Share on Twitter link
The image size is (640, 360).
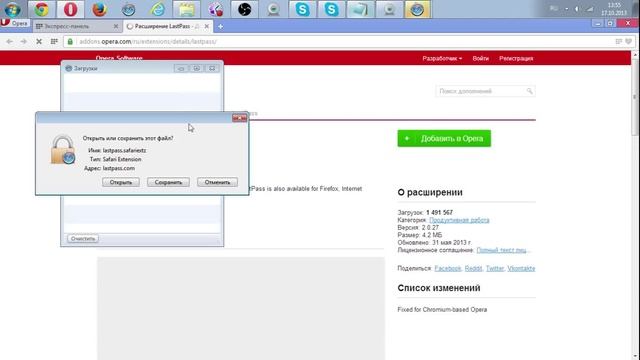point(495,268)
